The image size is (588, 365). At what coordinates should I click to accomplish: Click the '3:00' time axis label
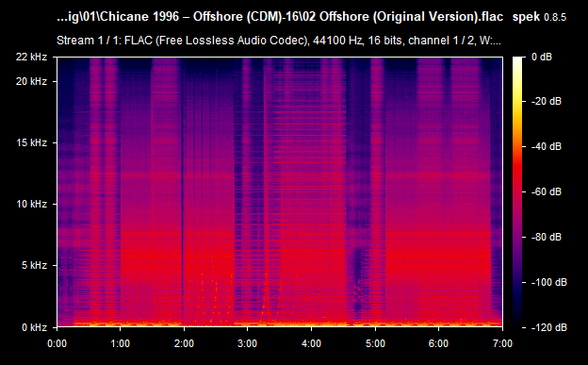(x=248, y=343)
